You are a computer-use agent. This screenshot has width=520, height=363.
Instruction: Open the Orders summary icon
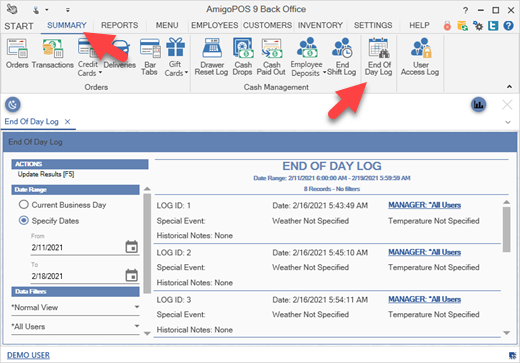tap(17, 53)
